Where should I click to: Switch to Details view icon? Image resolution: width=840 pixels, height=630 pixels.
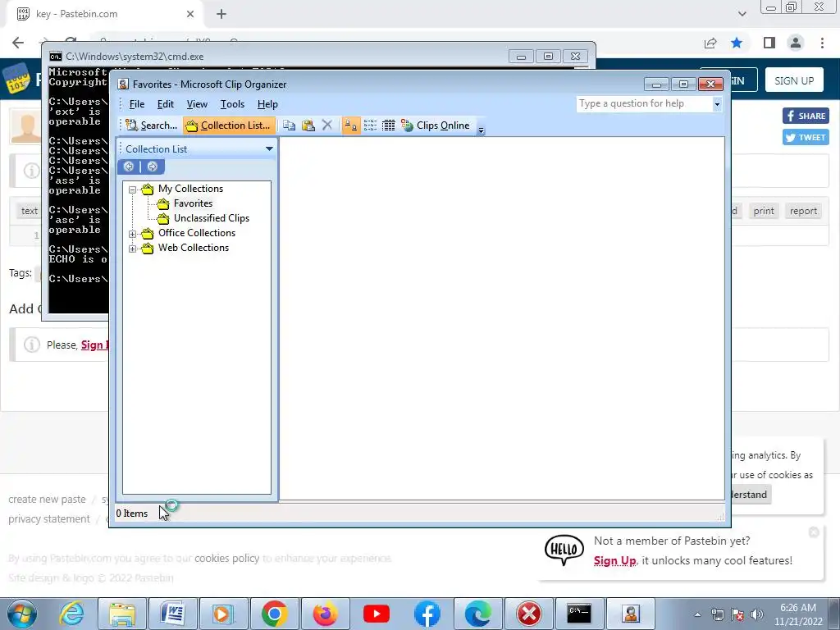tap(388, 126)
